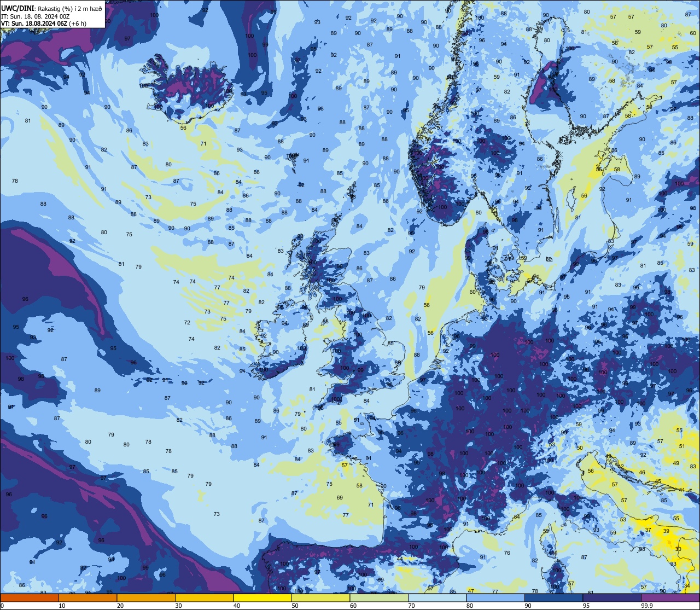Click the init time 'IT: Sun. 18. 08. 2024 00Z'
The height and width of the screenshot is (610, 700).
click(36, 16)
